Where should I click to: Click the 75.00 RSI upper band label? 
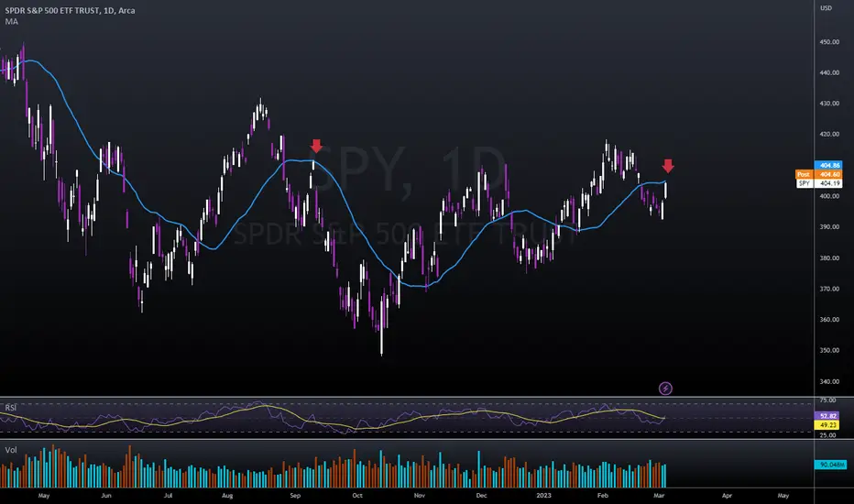(827, 400)
